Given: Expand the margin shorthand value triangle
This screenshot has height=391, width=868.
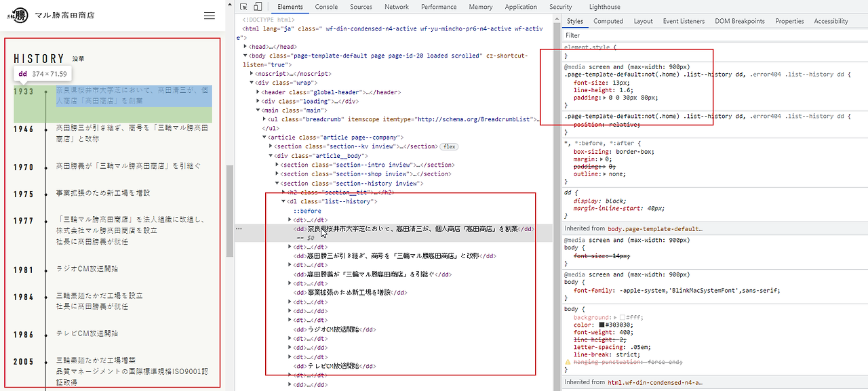Looking at the screenshot, I should tap(602, 160).
